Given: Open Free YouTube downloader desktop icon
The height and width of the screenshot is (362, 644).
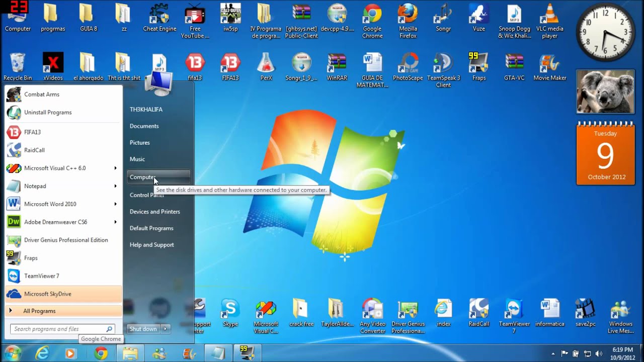Looking at the screenshot, I should [x=195, y=21].
